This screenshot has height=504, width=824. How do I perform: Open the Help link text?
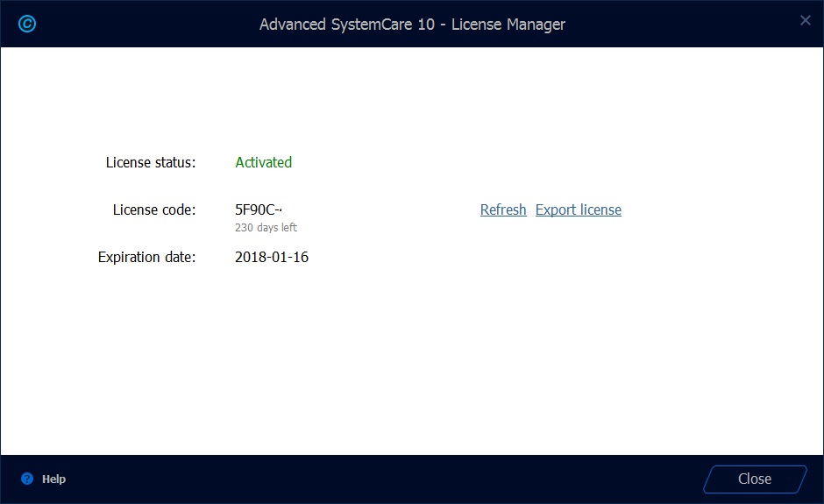[x=53, y=479]
